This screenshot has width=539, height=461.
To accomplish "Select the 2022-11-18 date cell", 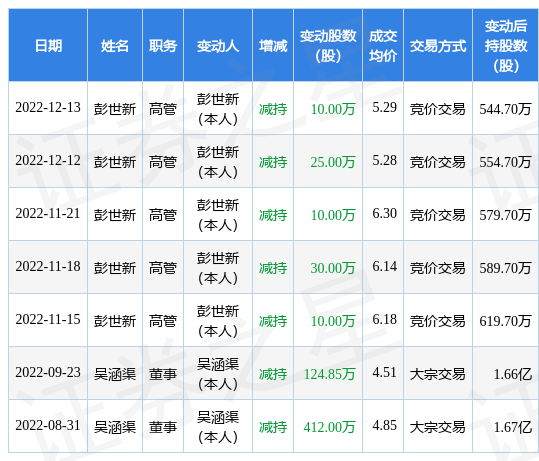I will (x=48, y=266).
